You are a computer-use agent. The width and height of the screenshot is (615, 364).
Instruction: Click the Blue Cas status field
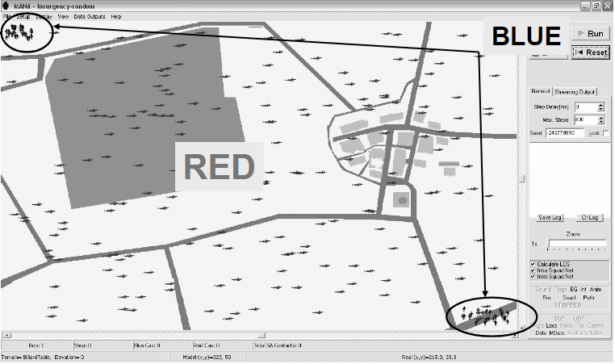coord(161,345)
